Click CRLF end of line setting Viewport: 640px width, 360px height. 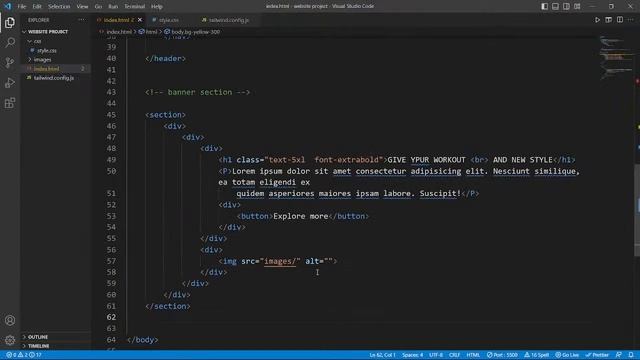click(x=454, y=355)
